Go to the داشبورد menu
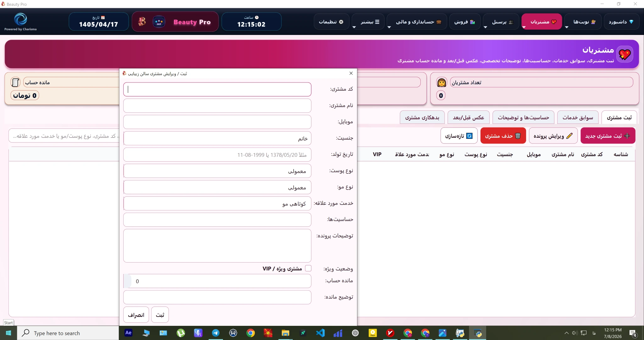 click(621, 22)
